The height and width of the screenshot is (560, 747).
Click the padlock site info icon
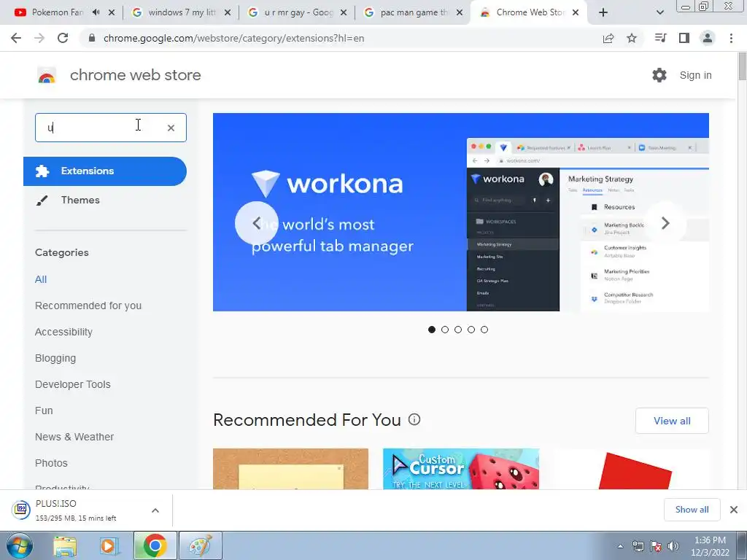tap(93, 38)
